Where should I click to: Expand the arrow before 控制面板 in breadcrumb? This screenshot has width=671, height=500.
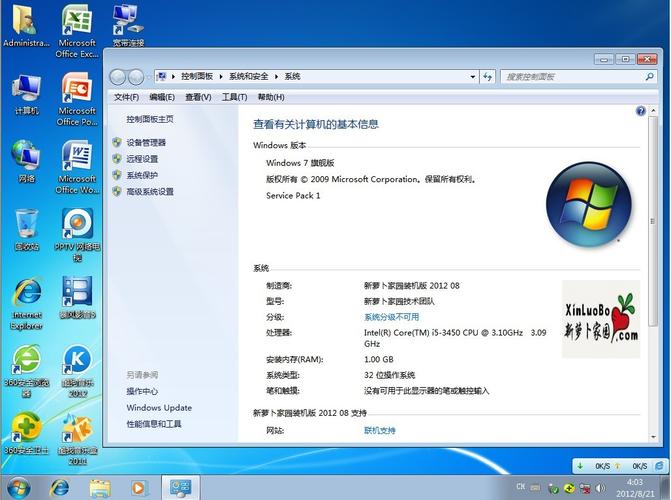173,77
